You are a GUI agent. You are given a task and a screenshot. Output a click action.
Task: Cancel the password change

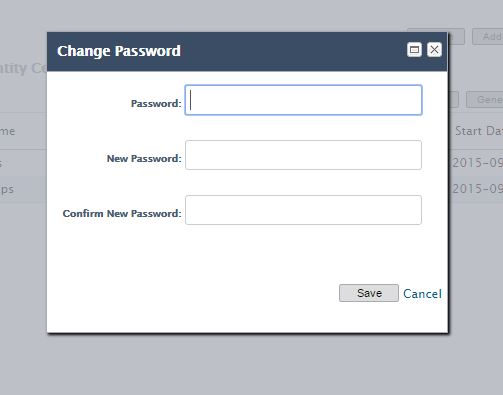[422, 294]
